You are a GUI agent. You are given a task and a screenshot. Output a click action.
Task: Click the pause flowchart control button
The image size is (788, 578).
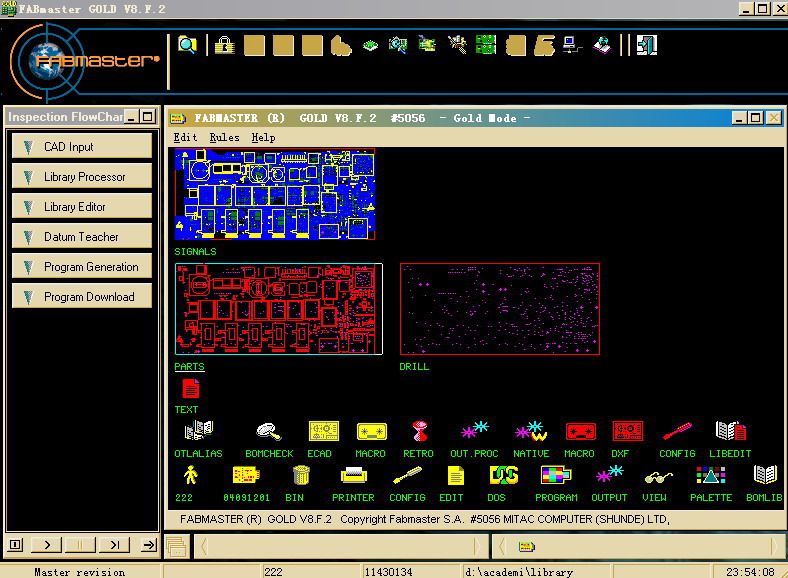pos(80,545)
